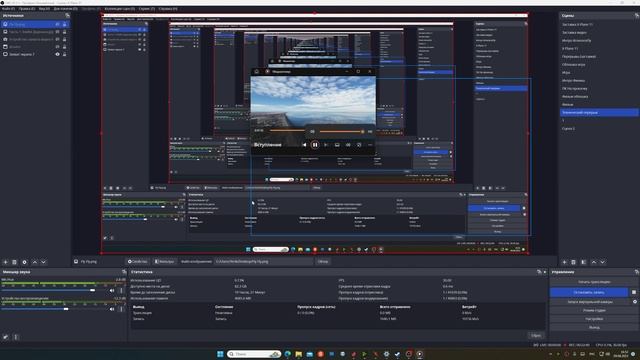The width and height of the screenshot is (640, 360).
Task: Open File Explorer from taskbar
Action: (299, 354)
